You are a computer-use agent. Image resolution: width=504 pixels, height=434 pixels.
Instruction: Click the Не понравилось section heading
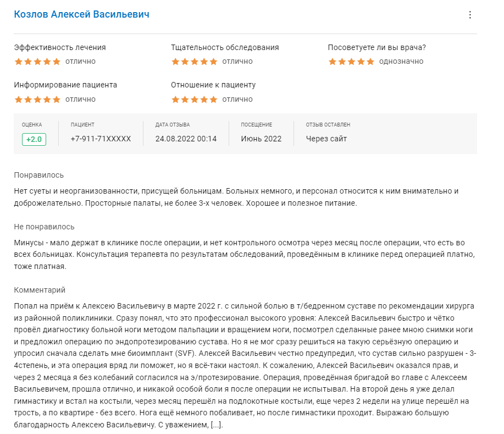click(44, 227)
